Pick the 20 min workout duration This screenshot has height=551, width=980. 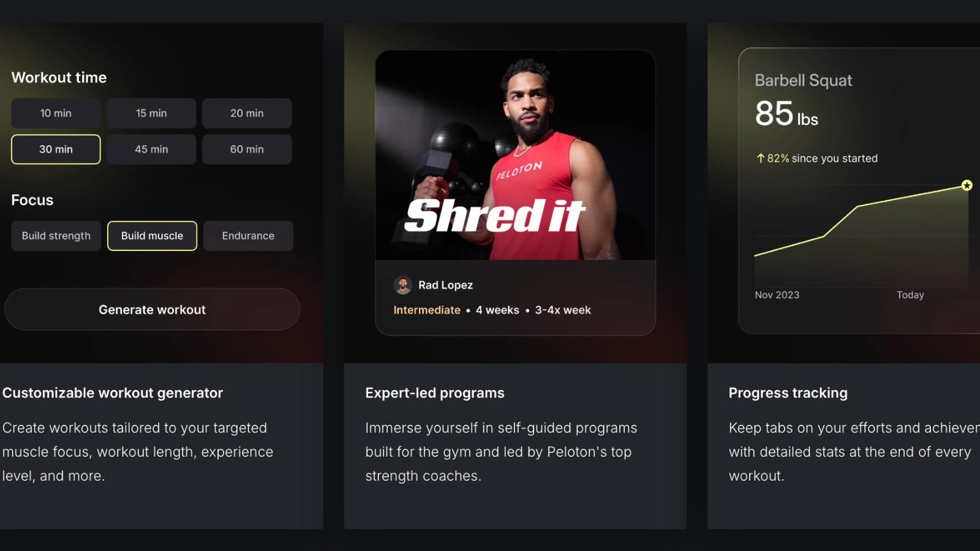(247, 113)
